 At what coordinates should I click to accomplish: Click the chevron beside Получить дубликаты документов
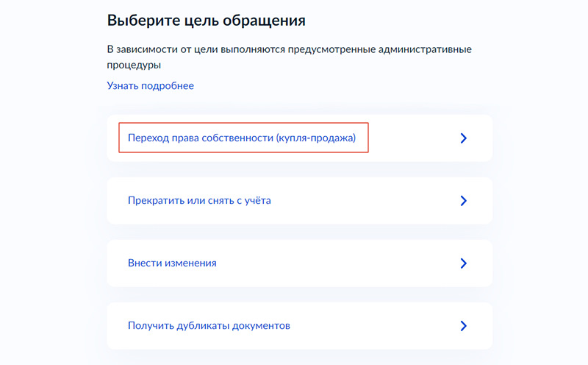463,325
